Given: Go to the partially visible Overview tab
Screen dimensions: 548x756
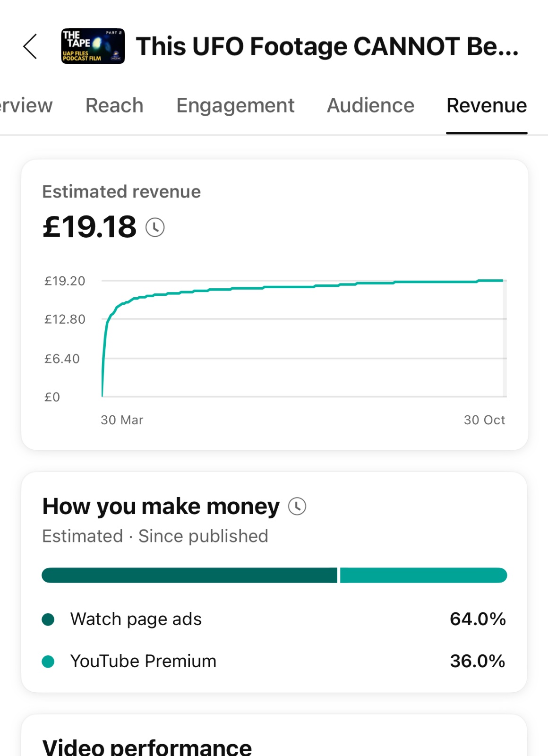Looking at the screenshot, I should pos(26,105).
